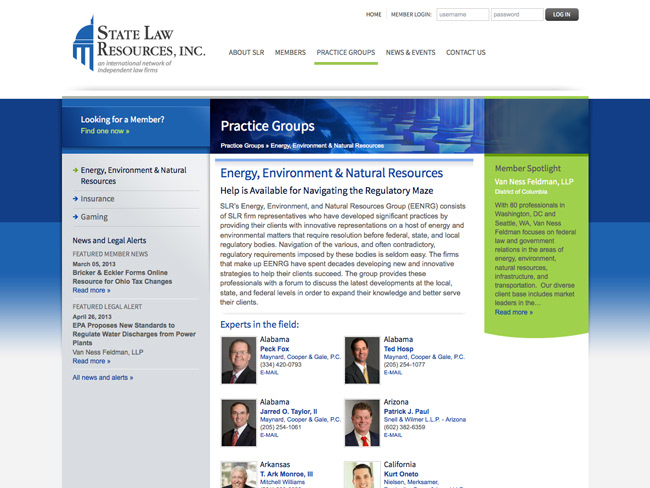This screenshot has width=650, height=488.
Task: Click the LOG IN button
Action: [x=562, y=15]
